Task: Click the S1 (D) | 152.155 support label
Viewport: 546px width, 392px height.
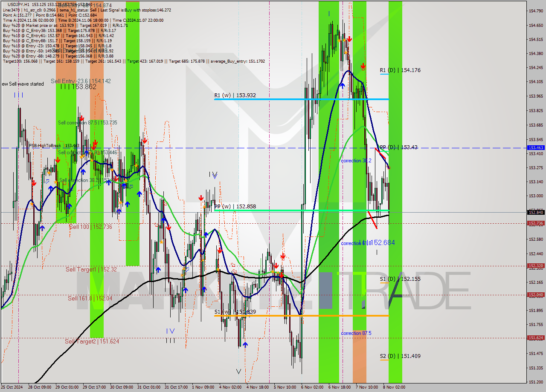Action: click(400, 279)
